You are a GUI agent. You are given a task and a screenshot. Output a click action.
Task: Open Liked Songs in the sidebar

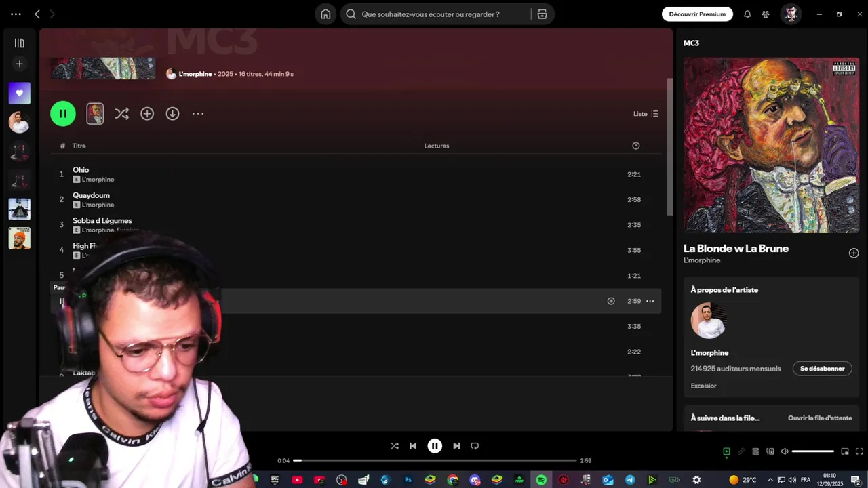pyautogui.click(x=20, y=93)
